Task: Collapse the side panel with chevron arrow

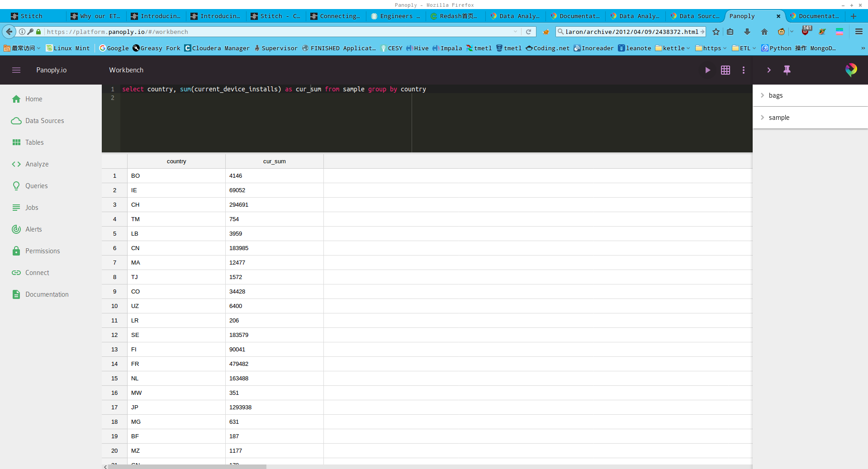Action: (768, 70)
